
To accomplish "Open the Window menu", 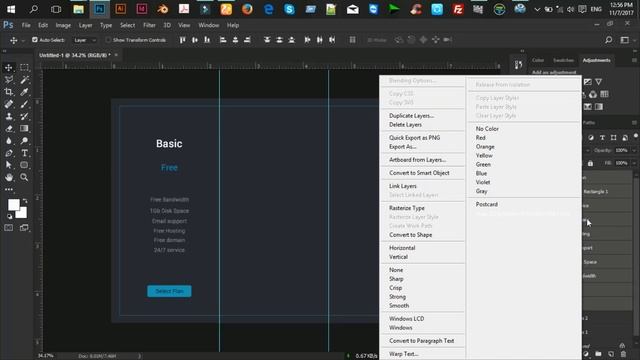I will [209, 25].
